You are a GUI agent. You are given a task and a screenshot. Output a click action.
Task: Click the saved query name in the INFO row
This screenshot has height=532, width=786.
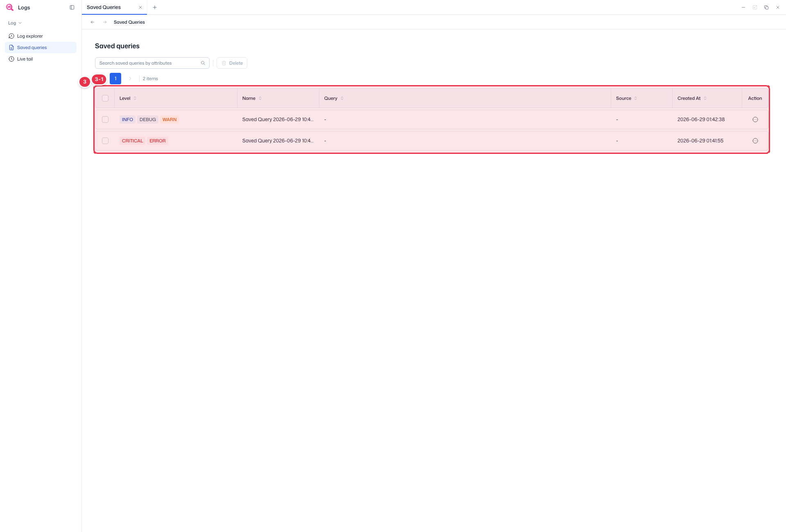coord(278,119)
